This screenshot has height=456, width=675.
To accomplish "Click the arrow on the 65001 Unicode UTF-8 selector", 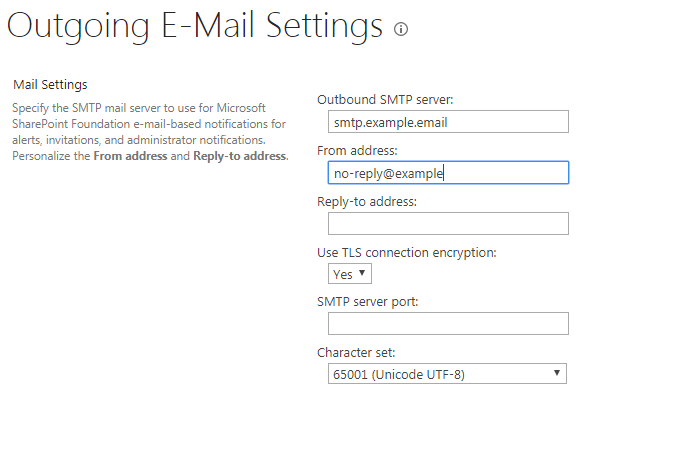I will pos(556,374).
